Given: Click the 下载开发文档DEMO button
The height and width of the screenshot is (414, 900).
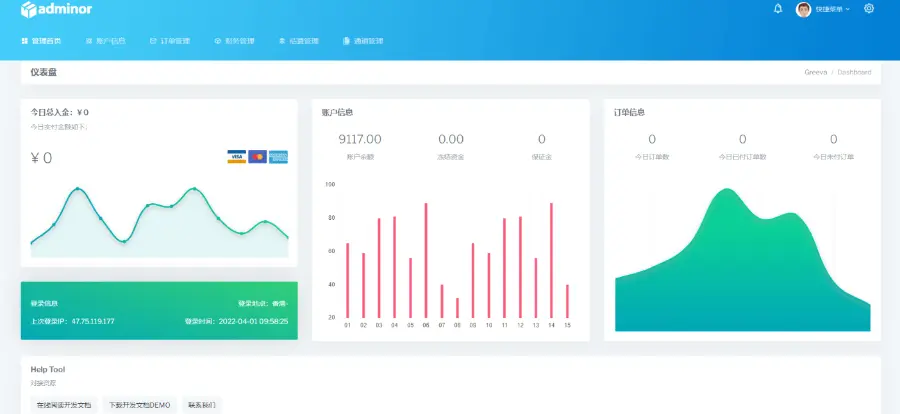Looking at the screenshot, I should 140,405.
